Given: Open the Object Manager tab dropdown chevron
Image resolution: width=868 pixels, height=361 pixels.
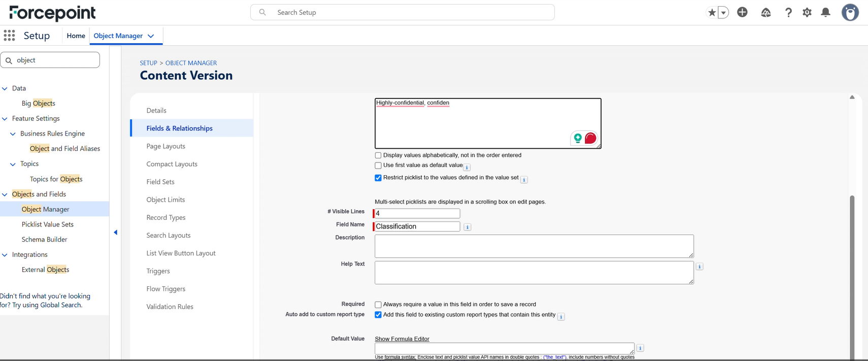Looking at the screenshot, I should click(151, 36).
